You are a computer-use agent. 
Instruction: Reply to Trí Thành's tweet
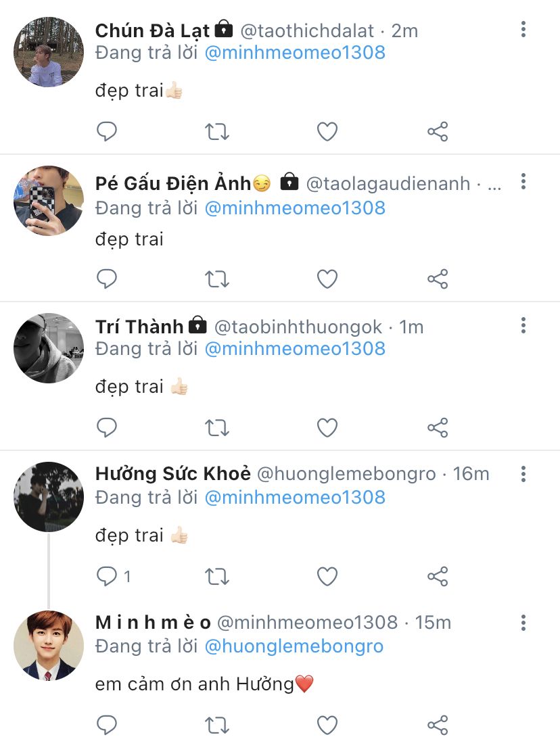click(x=107, y=427)
